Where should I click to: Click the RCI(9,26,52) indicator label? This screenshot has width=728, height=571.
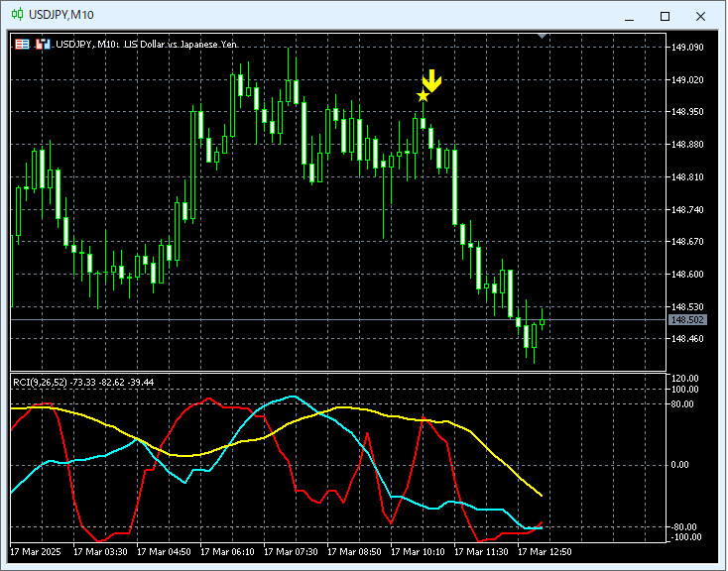point(83,382)
